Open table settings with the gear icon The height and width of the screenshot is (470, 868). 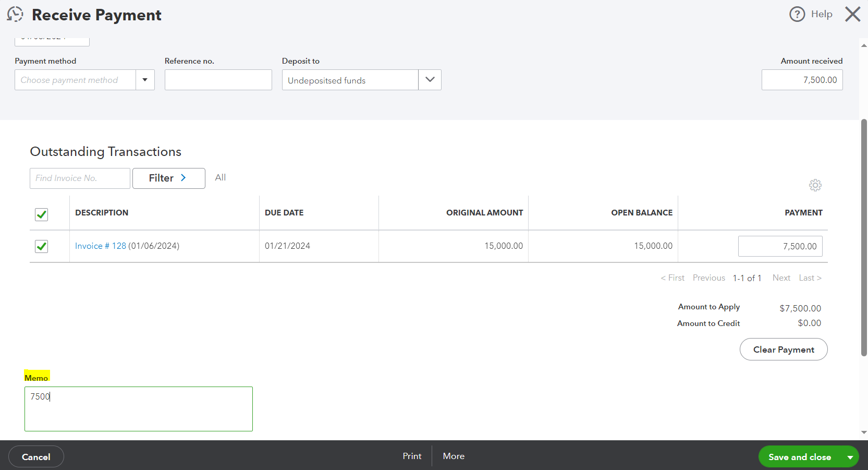(815, 185)
